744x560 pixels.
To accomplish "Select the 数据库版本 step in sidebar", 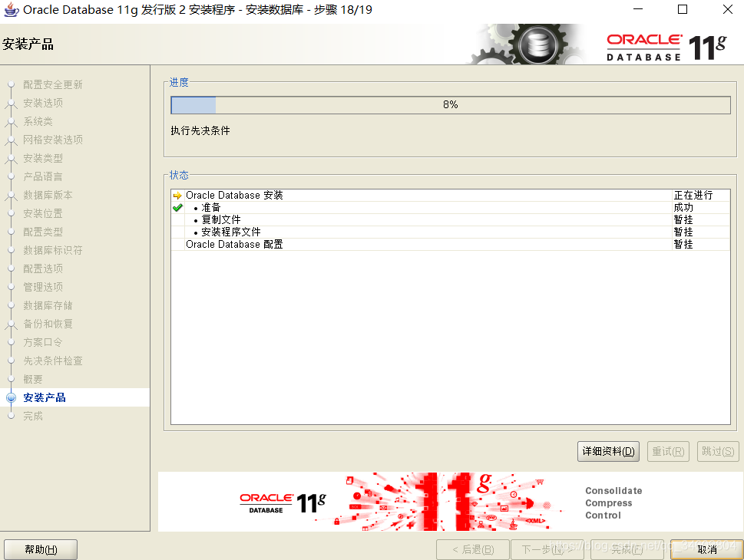I will 48,196.
